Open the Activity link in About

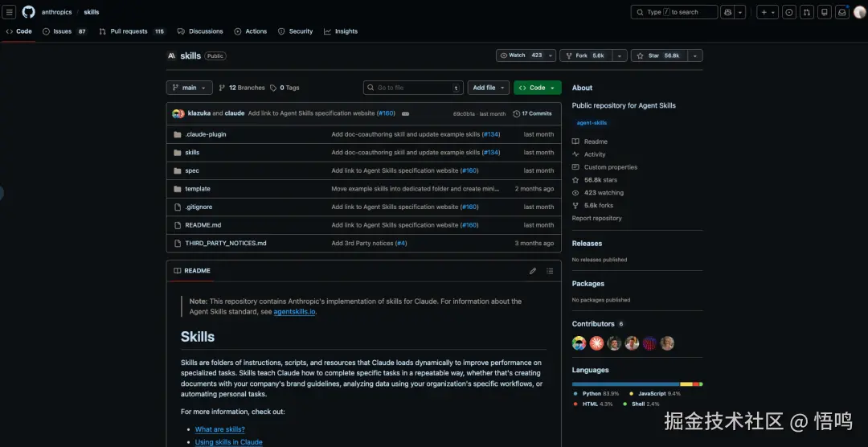pos(589,154)
